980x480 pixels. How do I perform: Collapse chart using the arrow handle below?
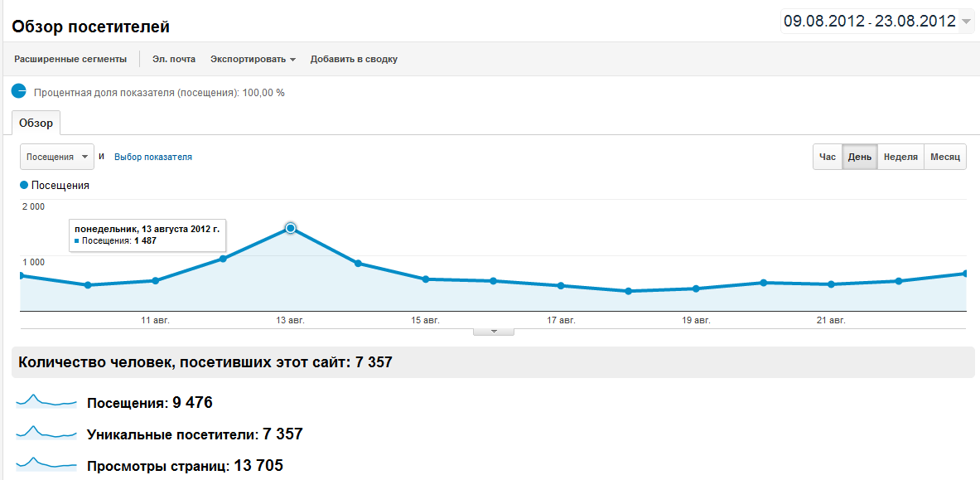point(494,332)
